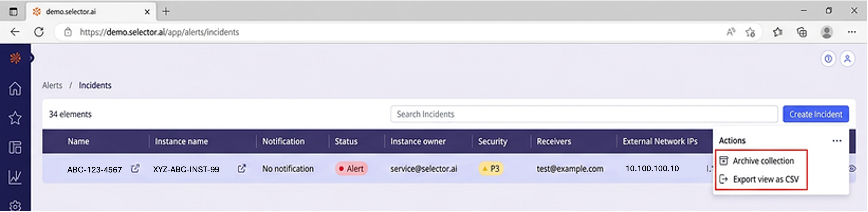Click the Incidents breadcrumb
This screenshot has width=868, height=212.
click(95, 85)
